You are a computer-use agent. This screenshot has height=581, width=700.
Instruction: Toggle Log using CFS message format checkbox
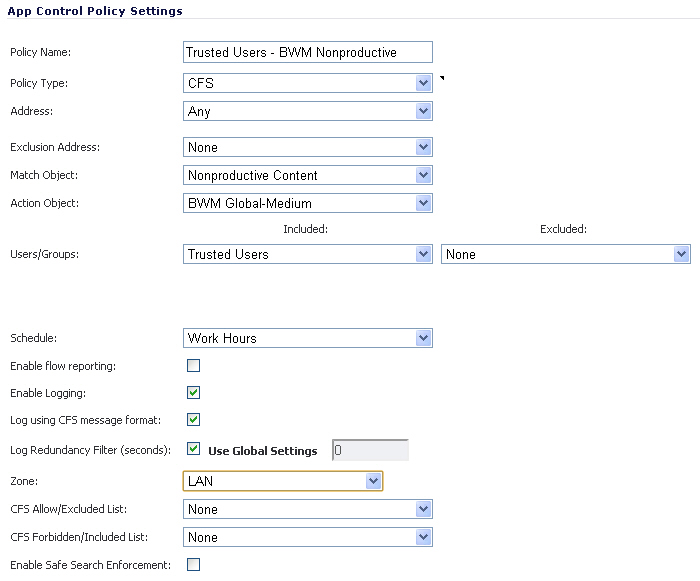[x=194, y=420]
